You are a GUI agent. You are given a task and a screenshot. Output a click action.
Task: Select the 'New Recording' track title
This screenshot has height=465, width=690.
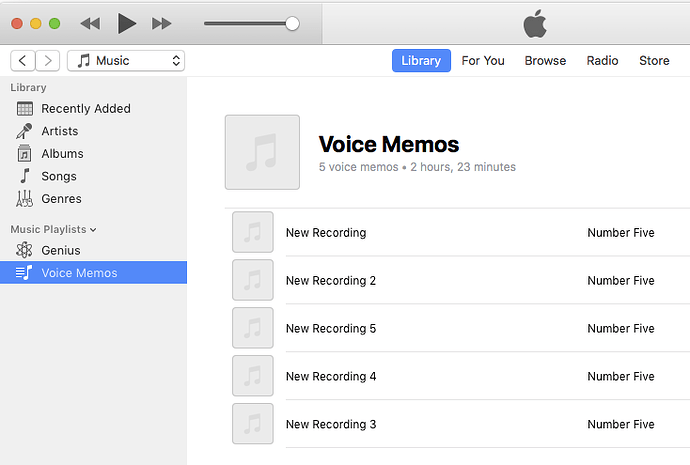326,232
